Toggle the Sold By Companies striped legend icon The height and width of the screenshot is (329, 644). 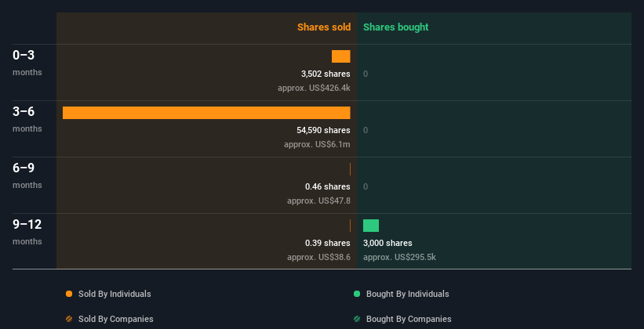tap(69, 319)
